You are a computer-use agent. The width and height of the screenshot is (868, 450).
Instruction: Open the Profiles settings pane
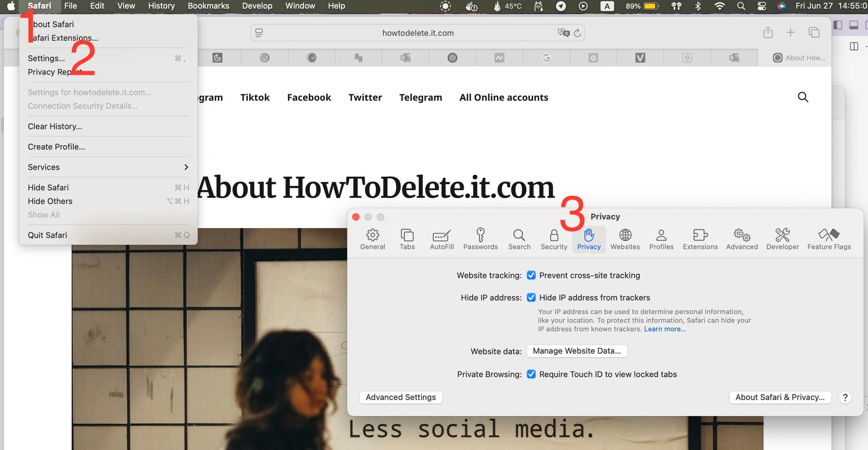(661, 239)
